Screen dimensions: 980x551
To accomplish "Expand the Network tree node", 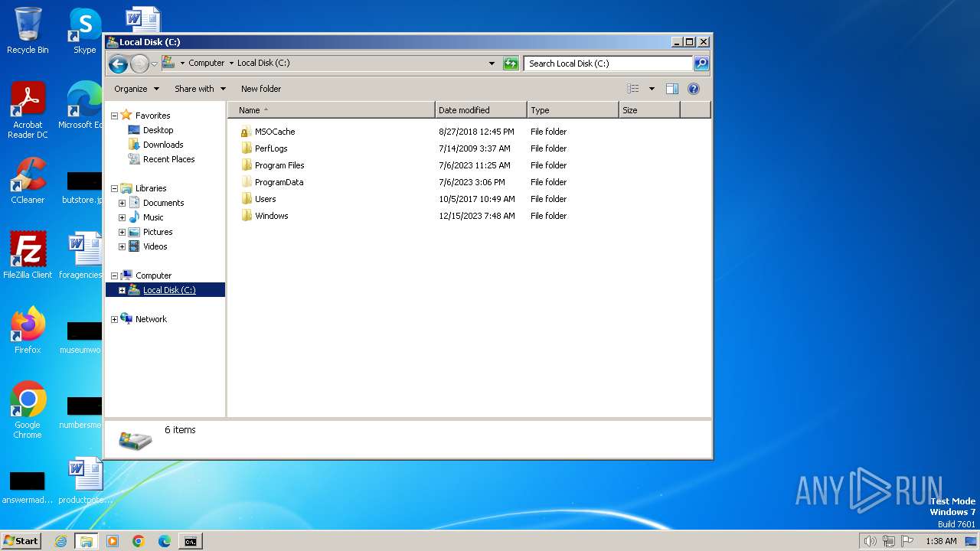I will tap(114, 319).
